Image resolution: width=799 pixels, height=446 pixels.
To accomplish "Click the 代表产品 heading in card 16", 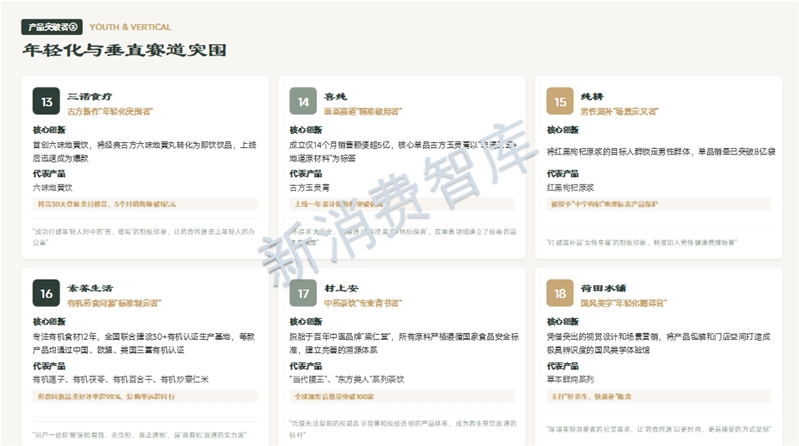I will (48, 366).
